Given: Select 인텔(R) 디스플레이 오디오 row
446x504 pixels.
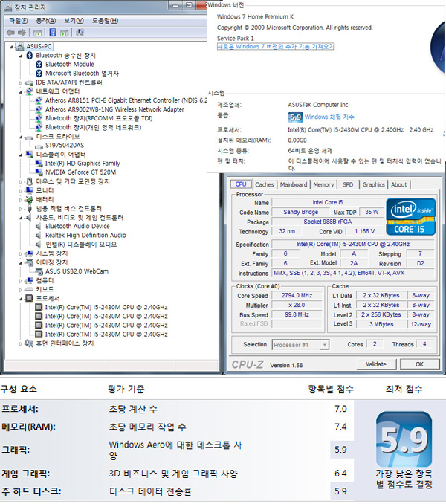Looking at the screenshot, I should tap(81, 245).
